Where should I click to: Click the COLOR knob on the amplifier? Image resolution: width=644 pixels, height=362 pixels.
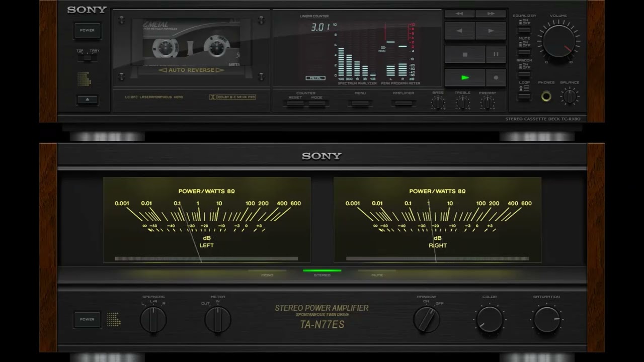[x=490, y=319]
